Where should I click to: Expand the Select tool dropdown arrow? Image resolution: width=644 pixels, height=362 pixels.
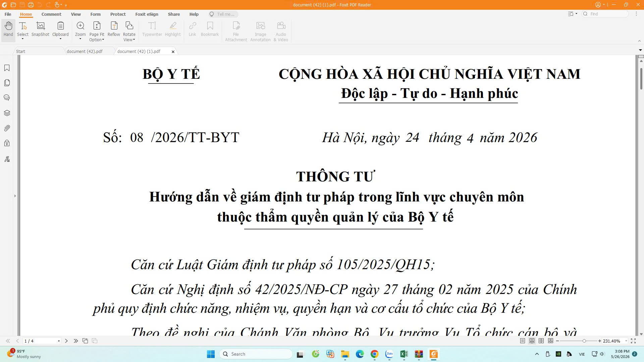point(22,39)
